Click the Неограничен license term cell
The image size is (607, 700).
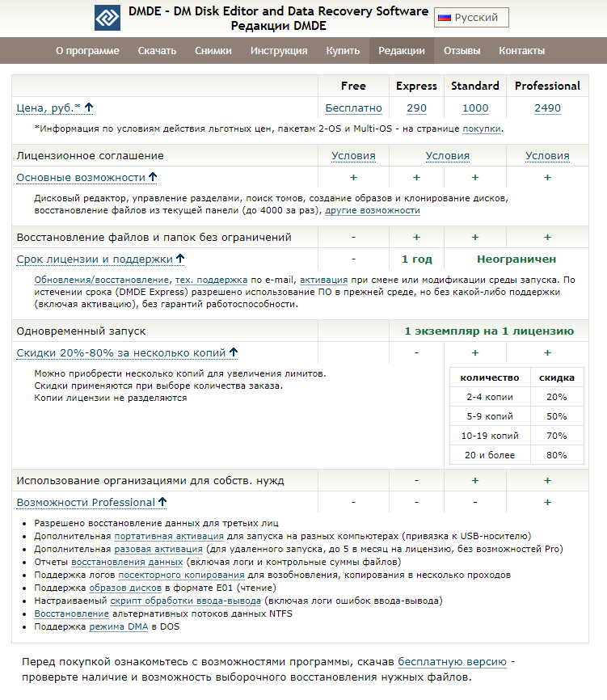(x=516, y=259)
